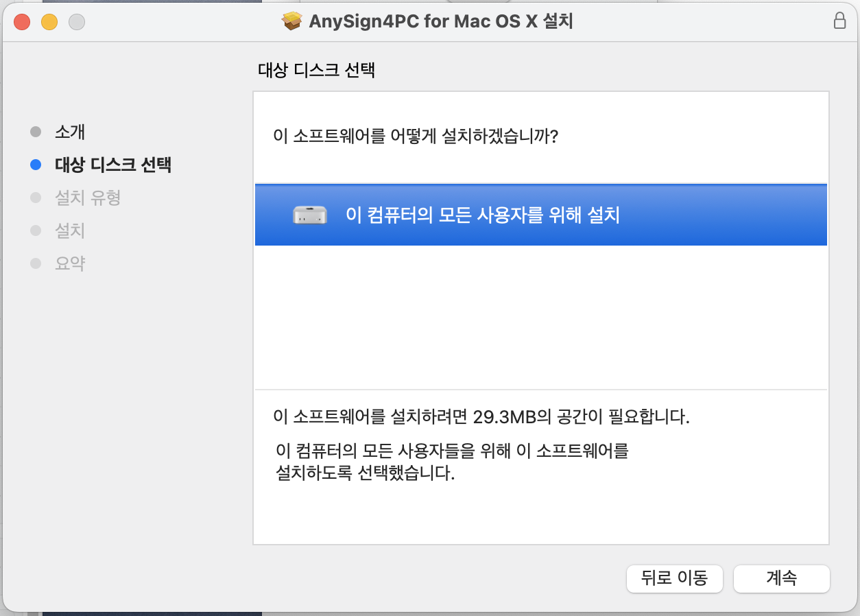Click the 뒤로 이동 button
This screenshot has height=616, width=860.
(675, 578)
